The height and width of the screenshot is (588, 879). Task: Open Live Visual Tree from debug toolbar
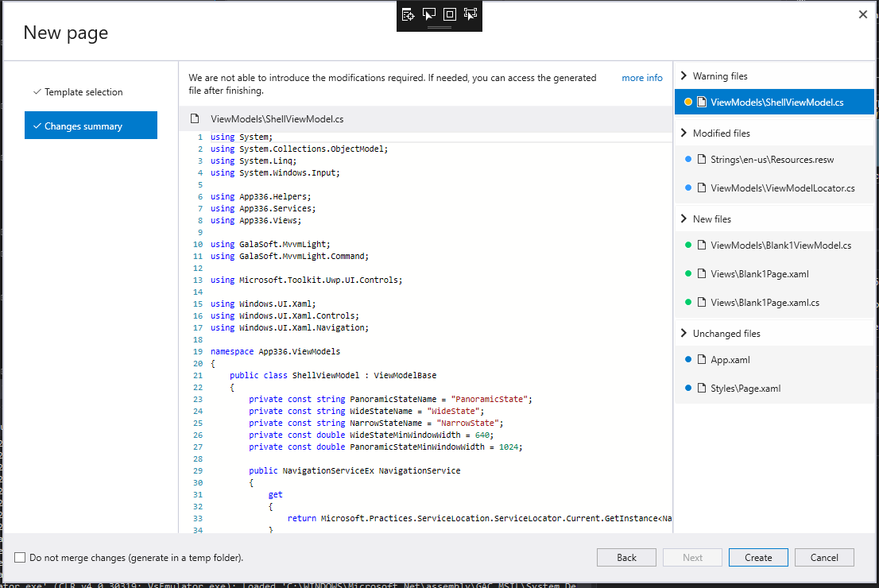tap(409, 14)
